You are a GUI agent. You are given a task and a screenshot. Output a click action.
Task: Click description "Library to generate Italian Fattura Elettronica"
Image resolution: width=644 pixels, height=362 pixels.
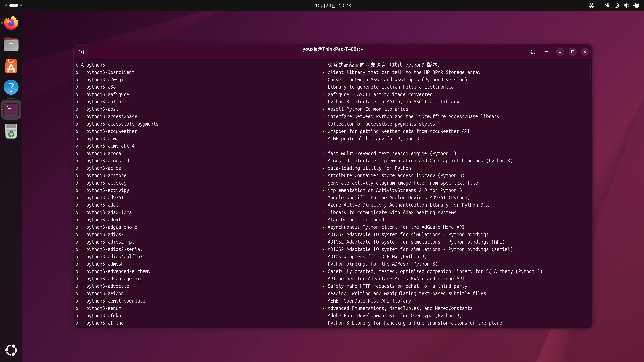(390, 87)
